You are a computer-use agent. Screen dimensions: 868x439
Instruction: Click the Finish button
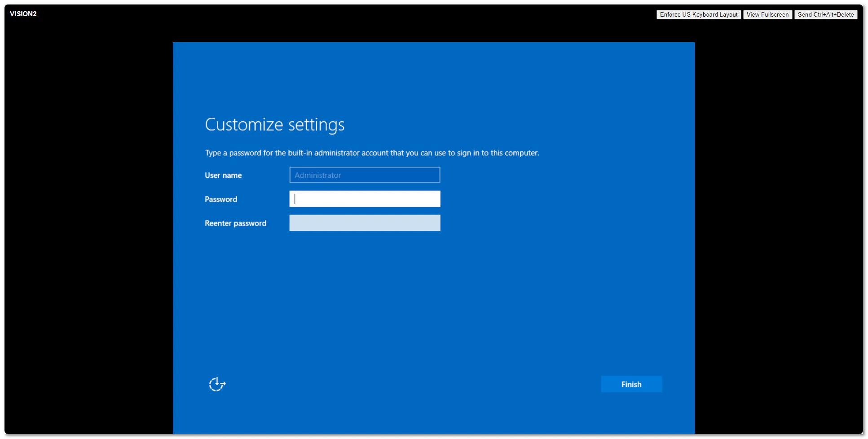[631, 384]
